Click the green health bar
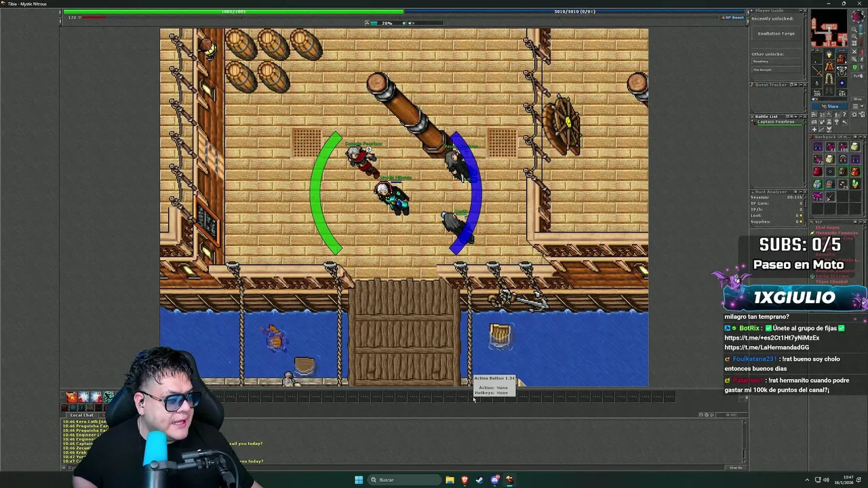868x488 pixels. (233, 12)
